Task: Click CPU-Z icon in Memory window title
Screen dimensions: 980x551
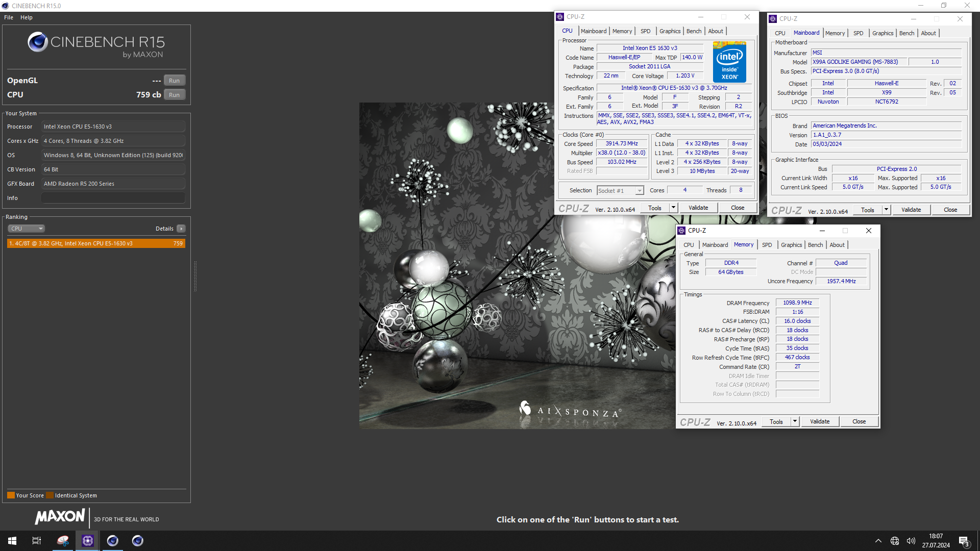Action: coord(681,231)
